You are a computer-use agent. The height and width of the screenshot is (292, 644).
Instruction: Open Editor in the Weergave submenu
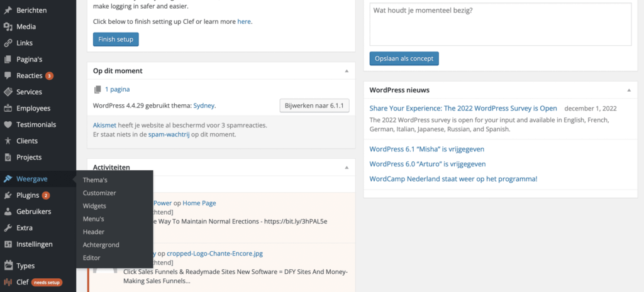[x=92, y=258]
